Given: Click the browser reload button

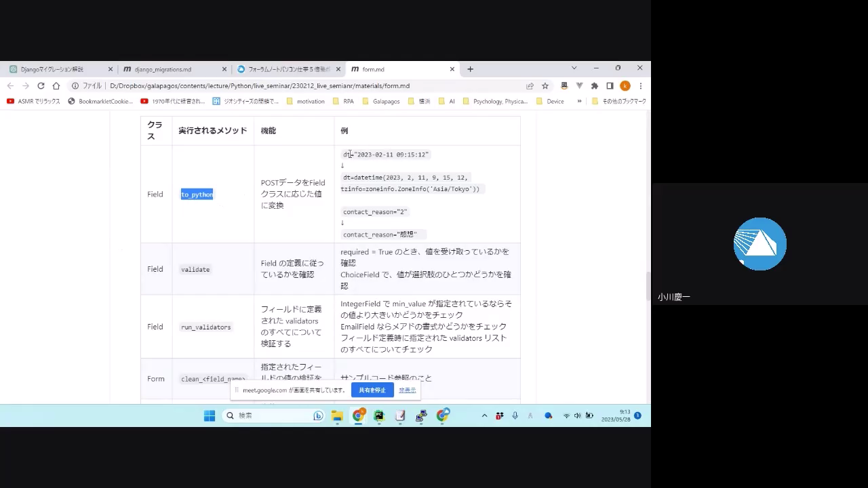Looking at the screenshot, I should click(41, 86).
